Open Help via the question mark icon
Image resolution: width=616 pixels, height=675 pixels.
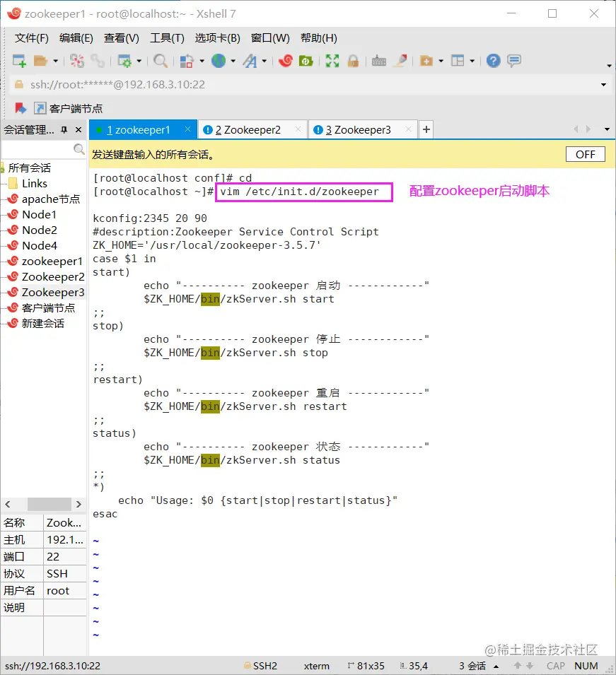493,61
